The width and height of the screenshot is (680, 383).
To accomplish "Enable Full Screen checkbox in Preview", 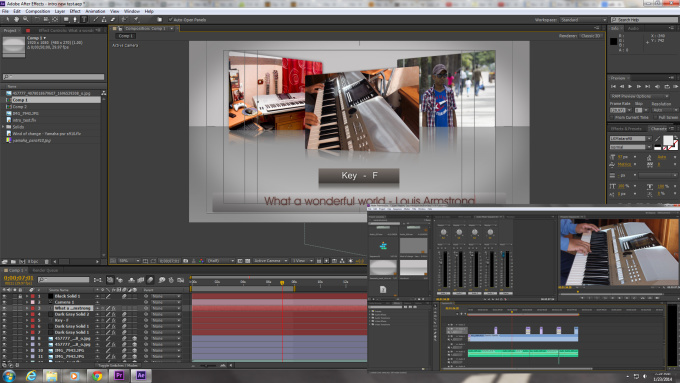I will coord(656,118).
